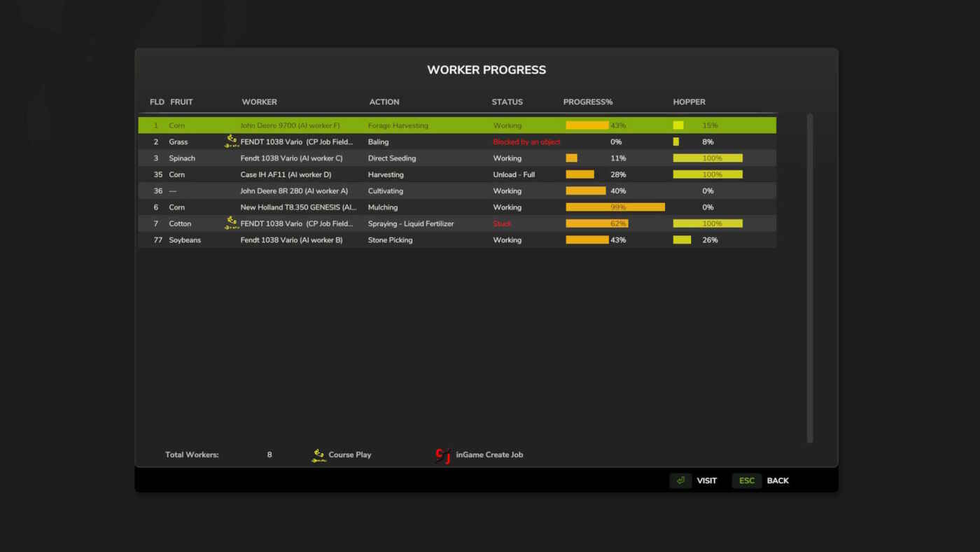Image resolution: width=980 pixels, height=552 pixels.
Task: Click the red "Blocked by an object" status
Action: tap(526, 142)
